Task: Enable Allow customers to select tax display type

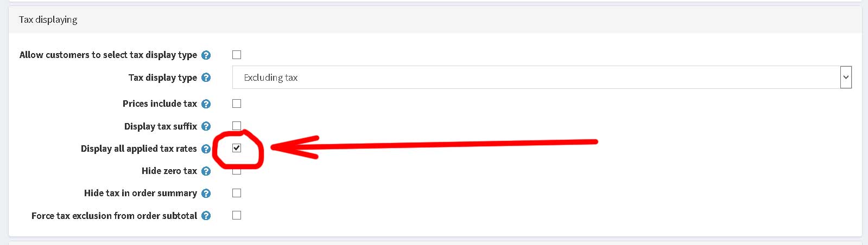Action: (237, 55)
